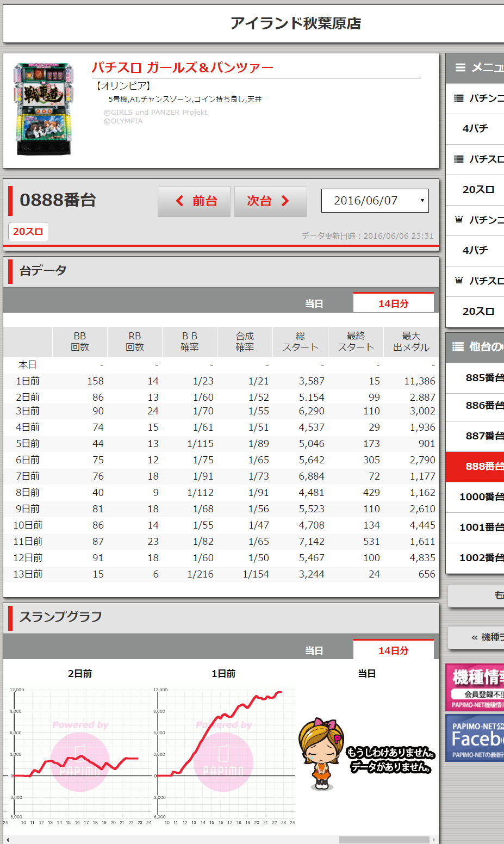
Task: Open the PAPIMO-NET Facebook banner
Action: coord(475,738)
